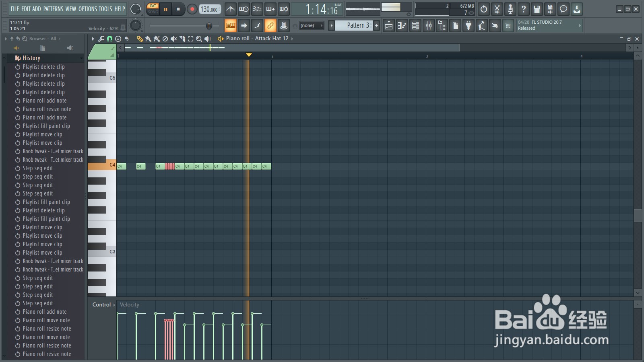Screen dimensions: 644x362
Task: Open the Browser view icon
Action: click(442, 26)
